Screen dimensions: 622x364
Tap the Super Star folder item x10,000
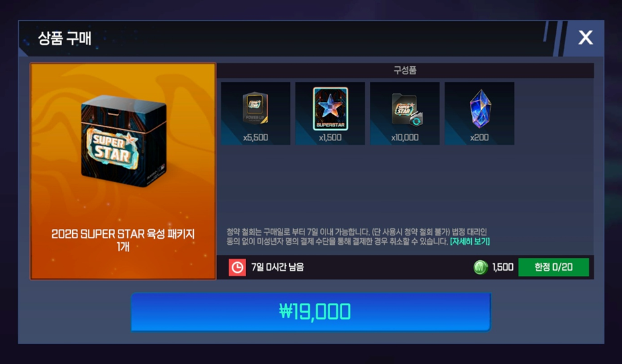click(404, 114)
